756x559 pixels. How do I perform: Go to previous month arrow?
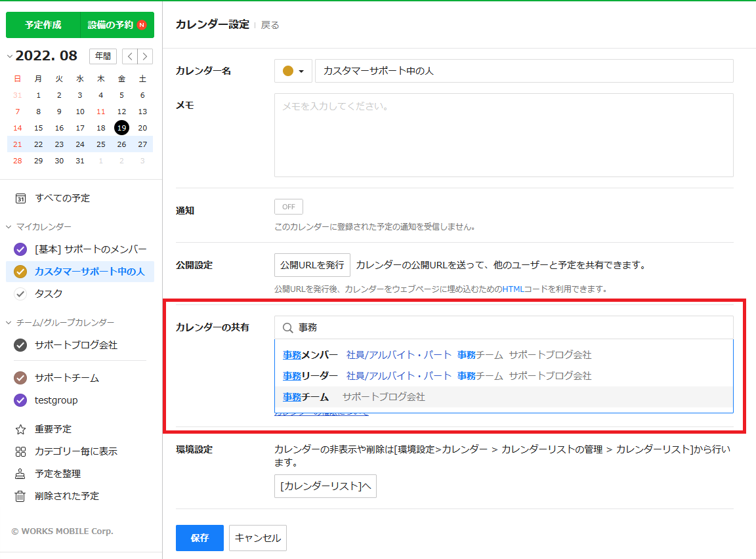coord(131,56)
